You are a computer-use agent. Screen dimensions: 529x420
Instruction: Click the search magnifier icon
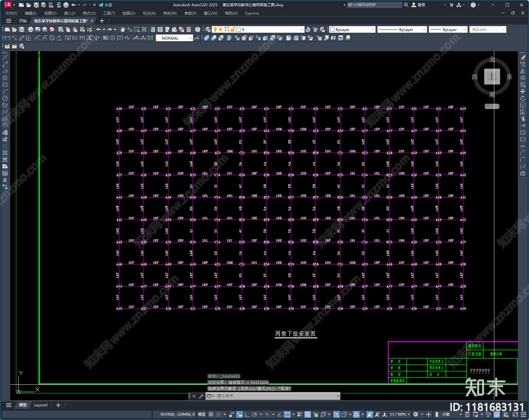tap(406, 5)
